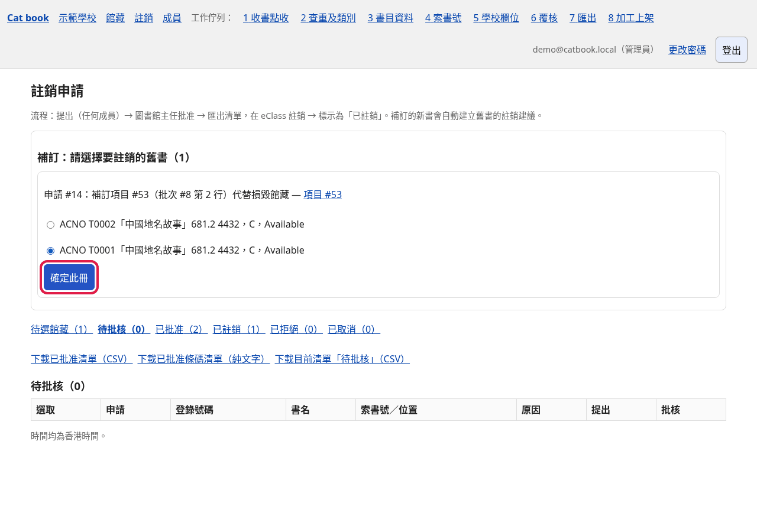Log out with the 登出 button
757x532 pixels.
click(732, 50)
